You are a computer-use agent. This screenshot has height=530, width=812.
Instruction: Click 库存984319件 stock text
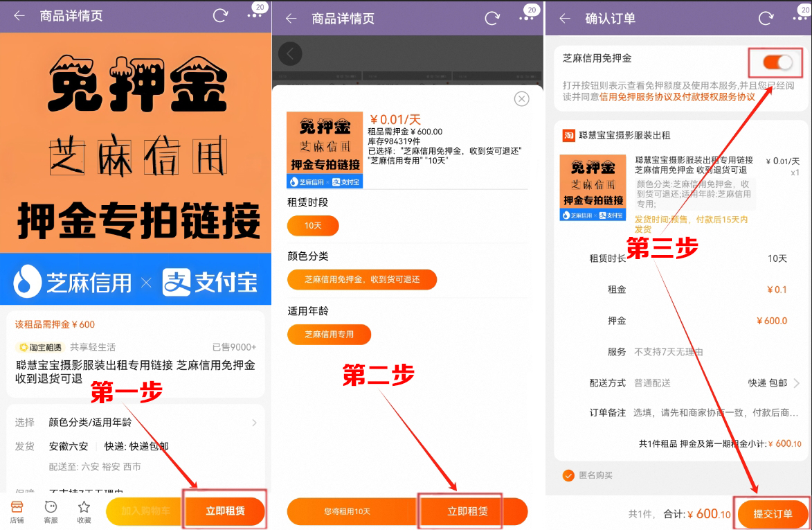[x=394, y=141]
